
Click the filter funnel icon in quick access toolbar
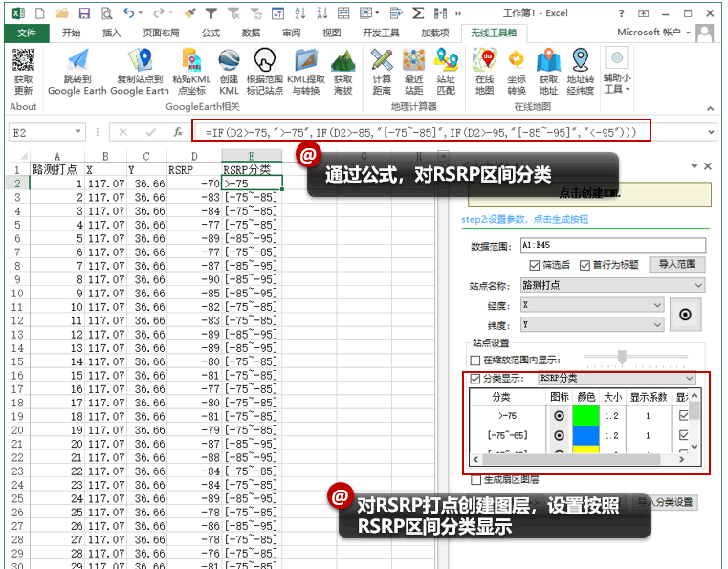211,13
